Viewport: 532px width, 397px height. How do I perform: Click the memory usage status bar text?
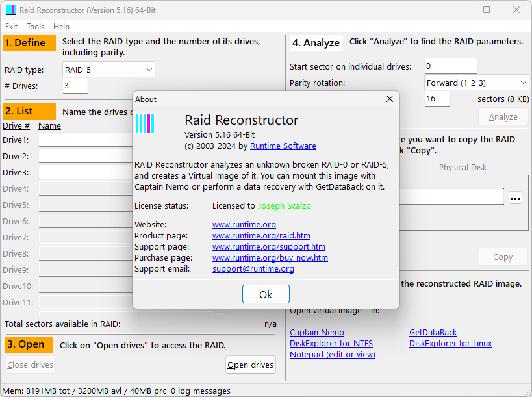tap(84, 391)
